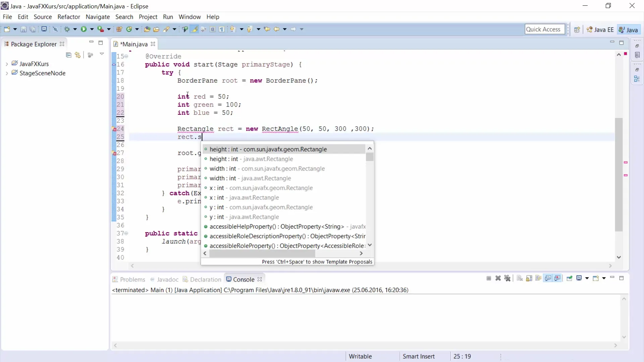644x362 pixels.
Task: Open the Source menu
Action: [43, 17]
